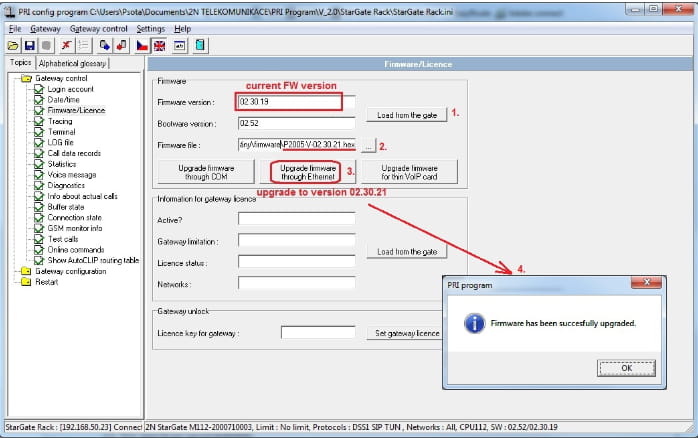The width and height of the screenshot is (698, 438).
Task: Open the Gateway control menu
Action: tap(98, 29)
